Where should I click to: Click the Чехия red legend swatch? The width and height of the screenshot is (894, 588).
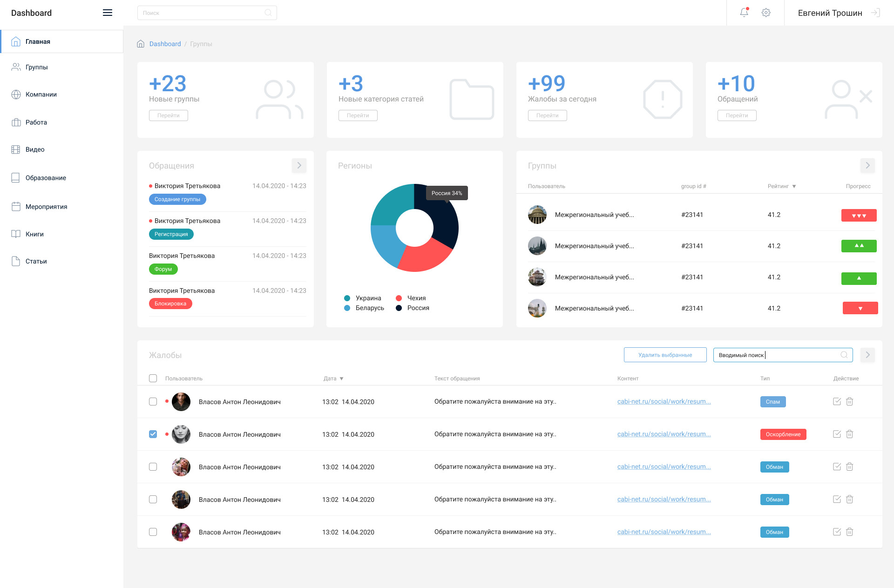coord(399,298)
